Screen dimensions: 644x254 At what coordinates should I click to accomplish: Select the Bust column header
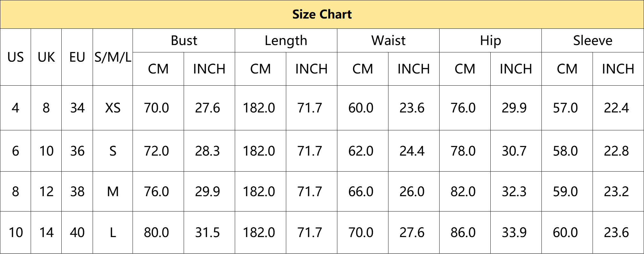[184, 41]
